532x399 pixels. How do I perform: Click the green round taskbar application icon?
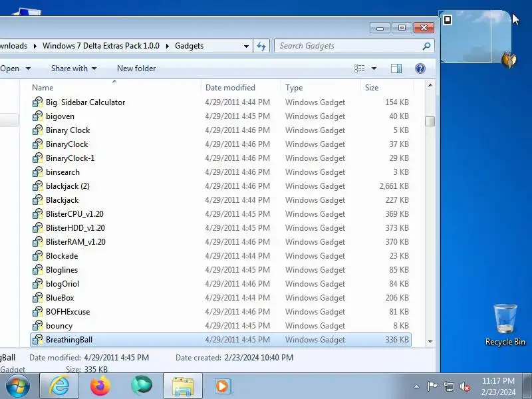click(x=142, y=386)
